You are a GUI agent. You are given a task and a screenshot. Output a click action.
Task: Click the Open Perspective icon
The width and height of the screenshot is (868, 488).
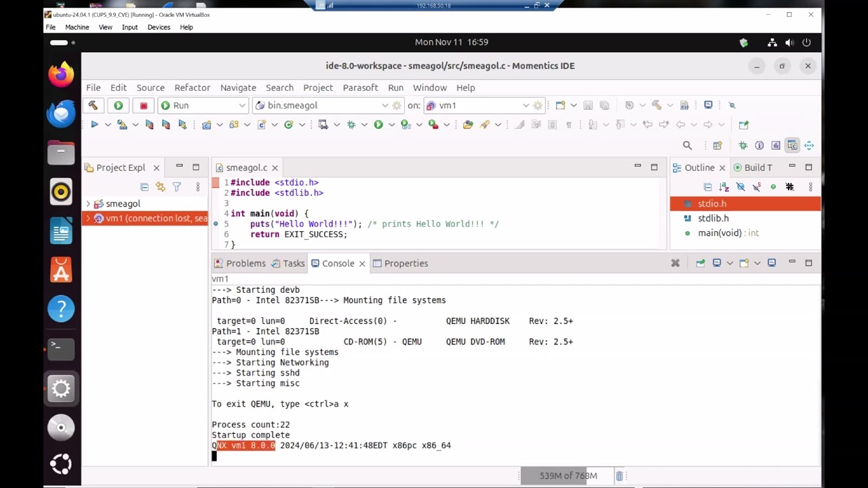tap(717, 145)
